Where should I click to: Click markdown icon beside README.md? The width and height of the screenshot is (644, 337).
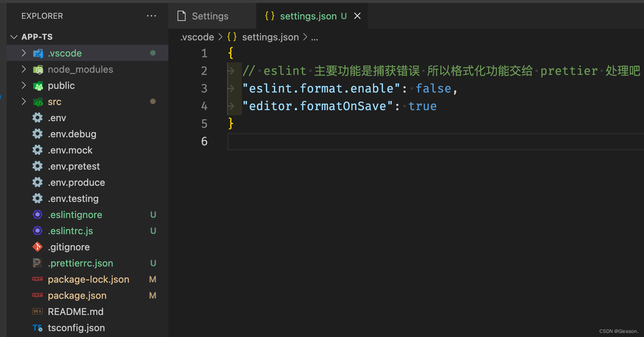point(37,311)
